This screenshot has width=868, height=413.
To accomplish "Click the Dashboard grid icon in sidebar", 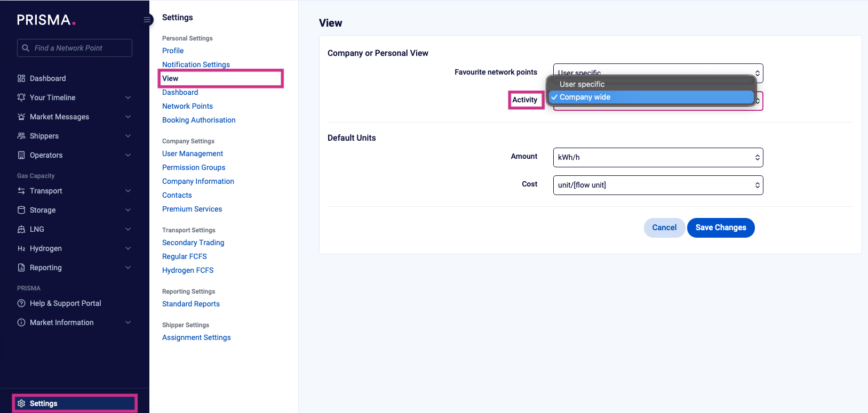I will pos(21,78).
